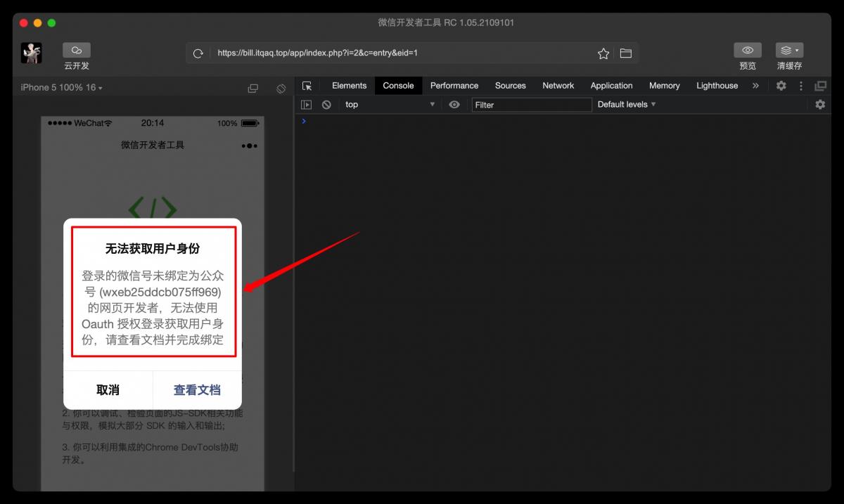This screenshot has height=504, width=844.
Task: Open the 清缓存 clear cache dropdown
Action: pos(789,51)
